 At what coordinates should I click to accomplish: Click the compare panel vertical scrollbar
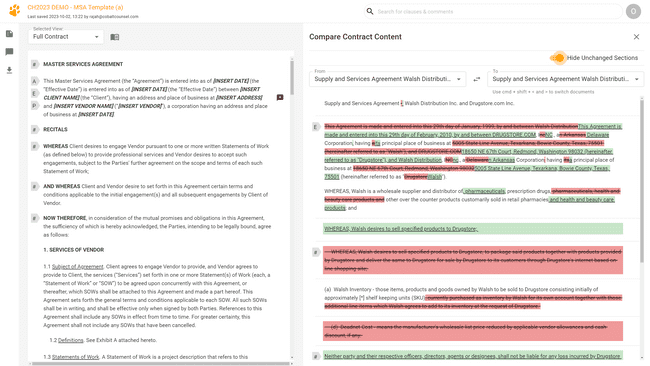point(642,180)
